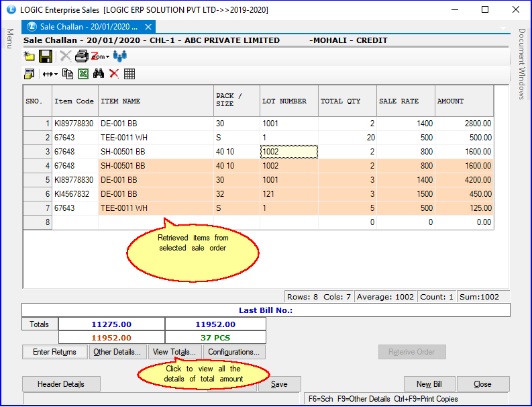
Task: Click the Reterive Order button
Action: pyautogui.click(x=411, y=352)
